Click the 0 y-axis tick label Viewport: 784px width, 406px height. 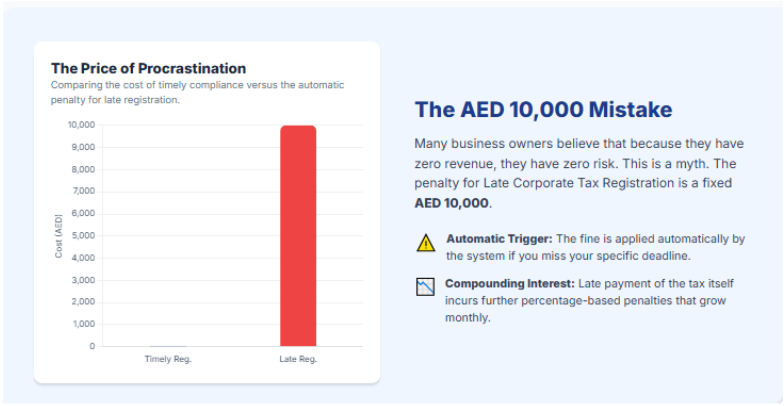(x=91, y=346)
